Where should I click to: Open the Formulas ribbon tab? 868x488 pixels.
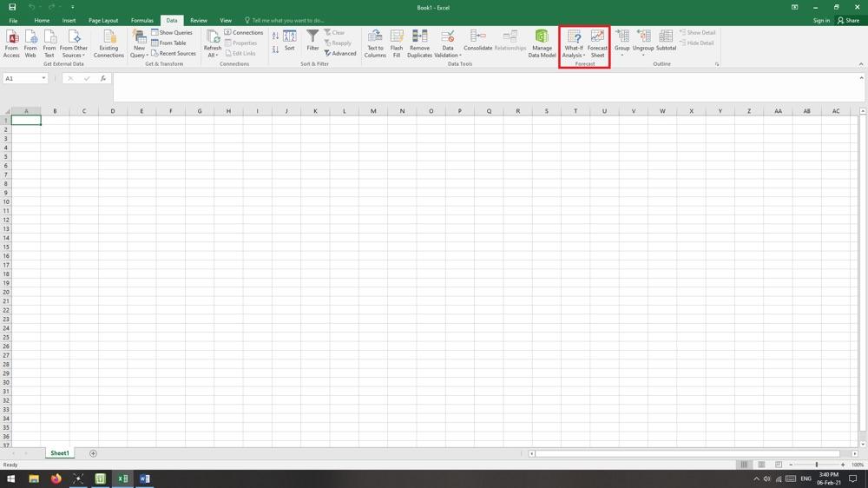coord(141,20)
